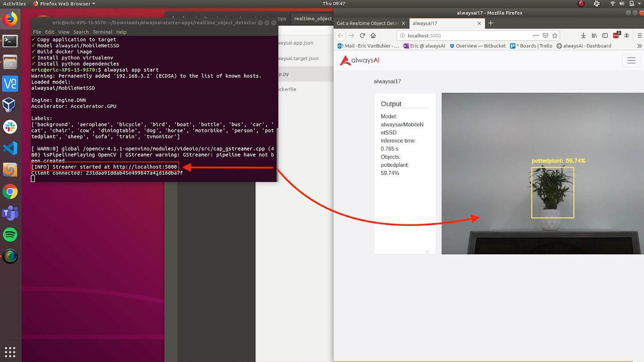Show site information icon in address bar

point(402,35)
